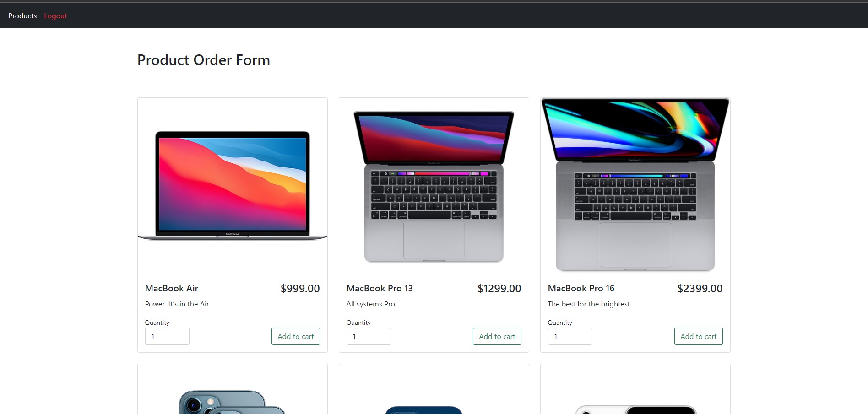Focus the MacBook Air quantity field
This screenshot has height=414, width=868.
click(167, 336)
